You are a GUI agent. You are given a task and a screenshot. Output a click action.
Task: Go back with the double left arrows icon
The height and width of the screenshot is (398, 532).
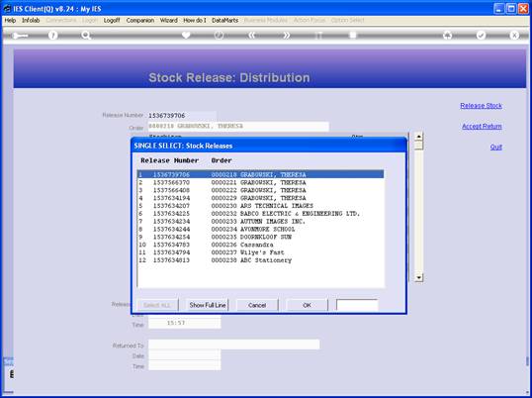[x=252, y=35]
